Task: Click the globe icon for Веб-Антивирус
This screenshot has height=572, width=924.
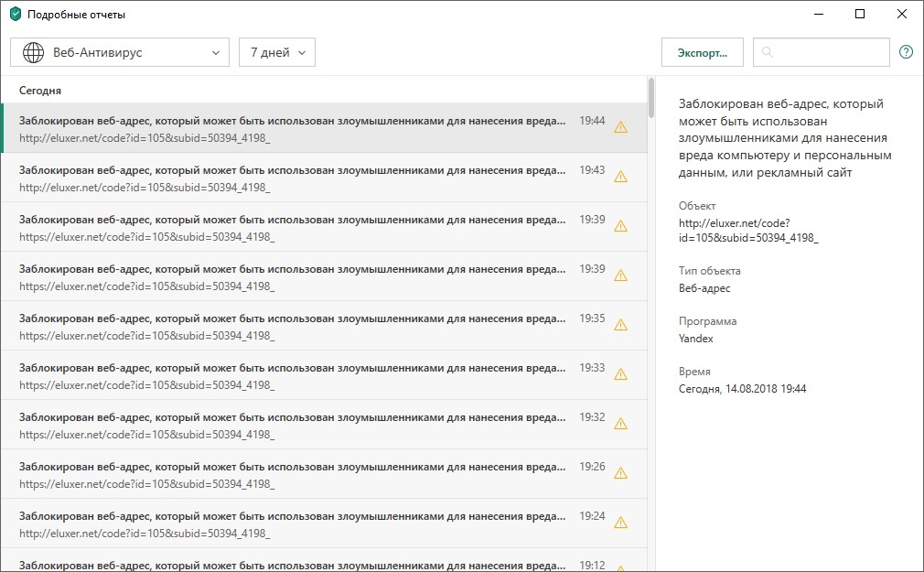Action: point(33,52)
